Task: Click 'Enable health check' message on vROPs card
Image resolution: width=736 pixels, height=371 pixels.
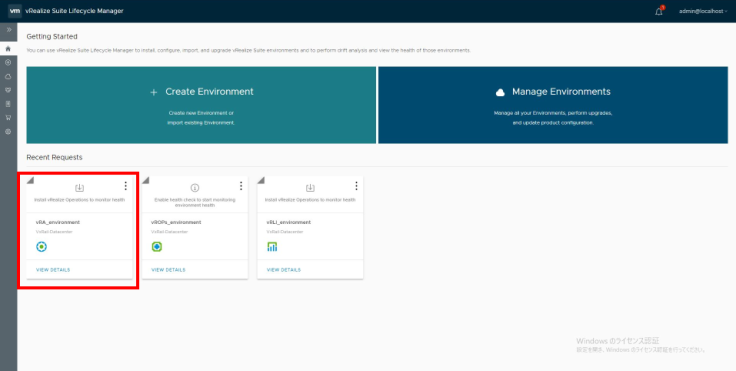Action: [x=195, y=202]
